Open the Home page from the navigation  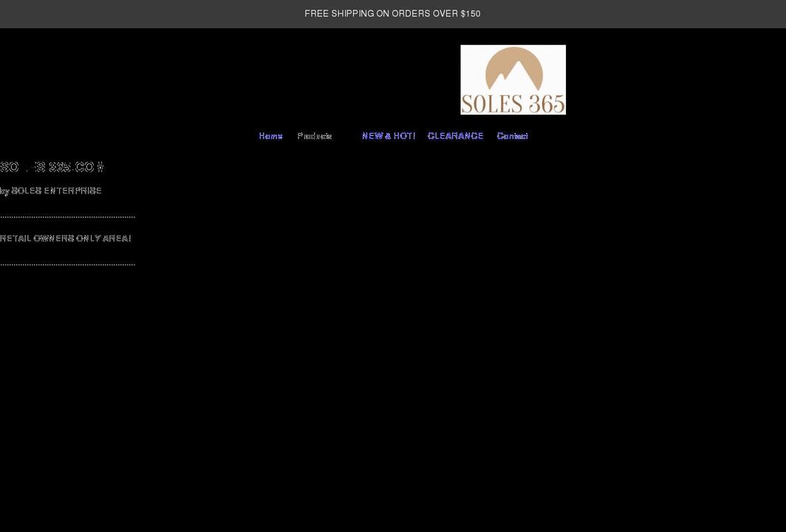pos(270,135)
